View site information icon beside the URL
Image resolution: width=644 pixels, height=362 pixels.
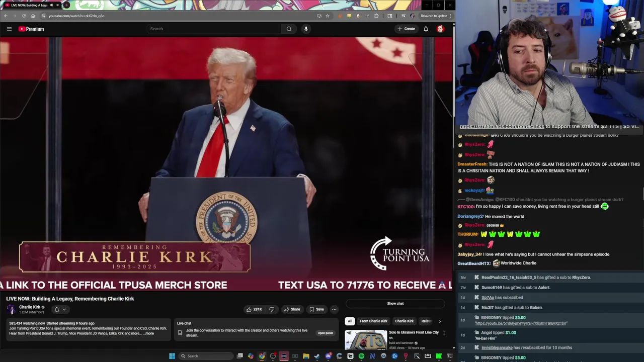44,16
